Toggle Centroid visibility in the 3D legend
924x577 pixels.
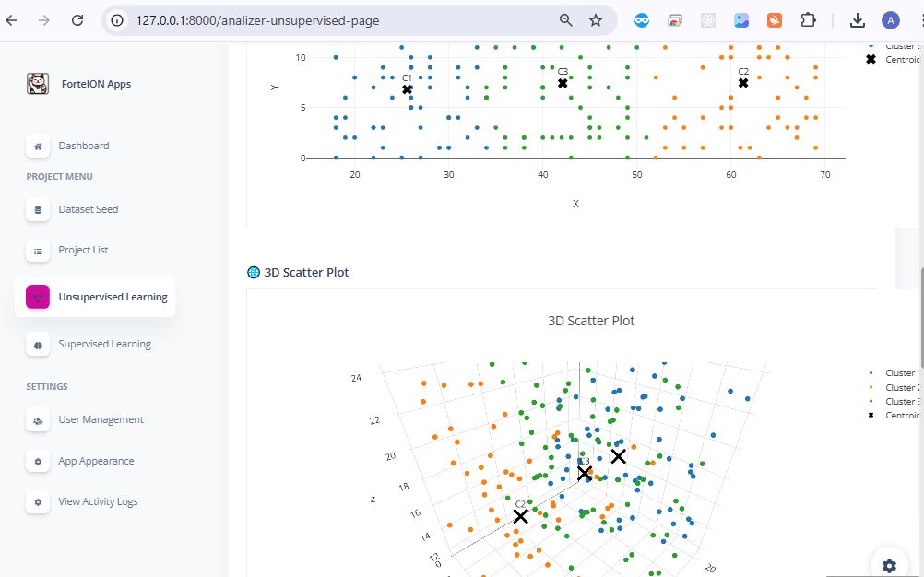[x=901, y=416]
